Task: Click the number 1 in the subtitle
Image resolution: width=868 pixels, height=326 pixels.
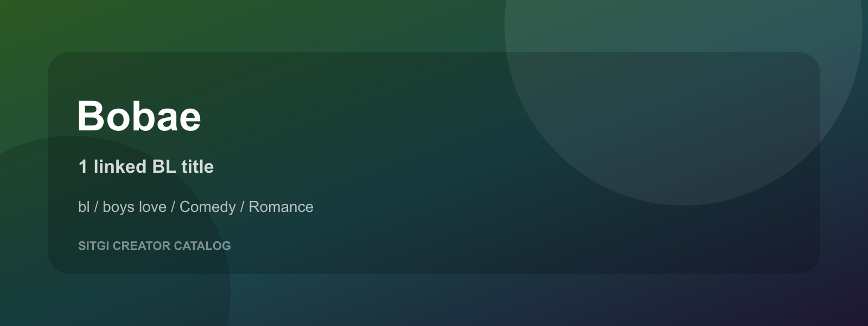Action: [x=82, y=166]
